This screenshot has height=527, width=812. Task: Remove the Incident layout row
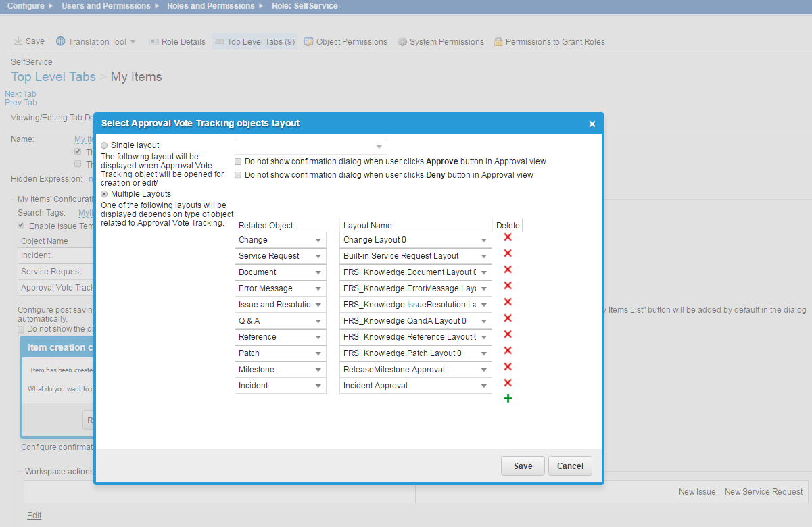coord(508,383)
